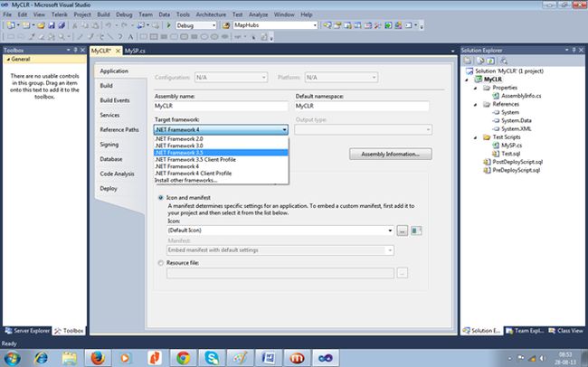Open Firefox from the taskbar
The width and height of the screenshot is (588, 367).
click(x=97, y=358)
